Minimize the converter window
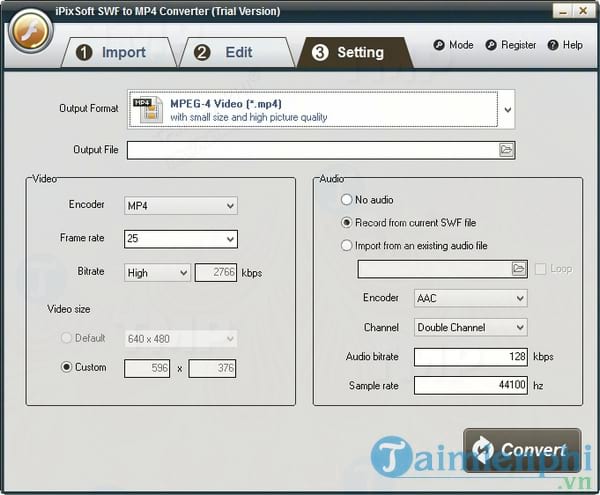 click(x=562, y=11)
